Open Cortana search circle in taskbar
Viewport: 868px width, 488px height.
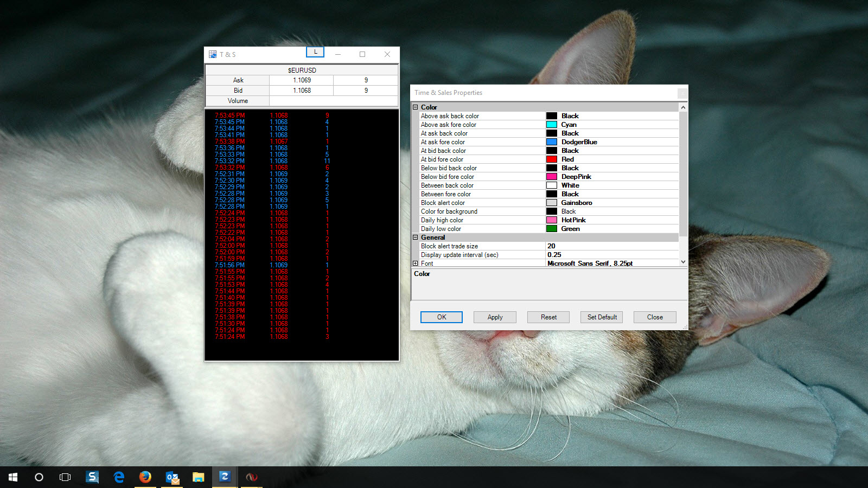click(39, 477)
